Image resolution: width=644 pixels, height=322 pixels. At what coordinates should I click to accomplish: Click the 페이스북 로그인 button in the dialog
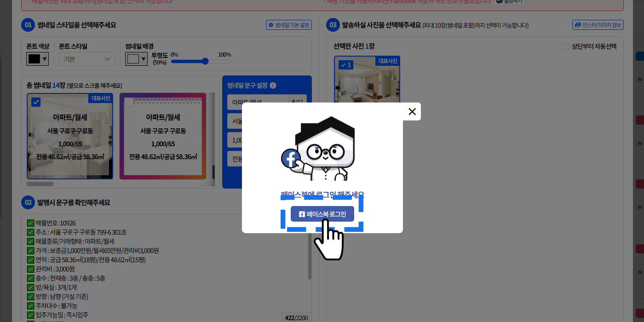click(322, 214)
